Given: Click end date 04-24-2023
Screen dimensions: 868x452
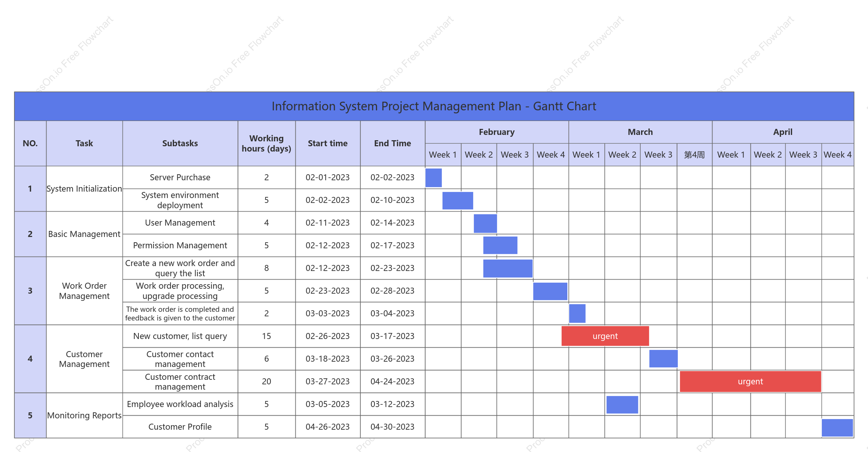Looking at the screenshot, I should click(393, 381).
